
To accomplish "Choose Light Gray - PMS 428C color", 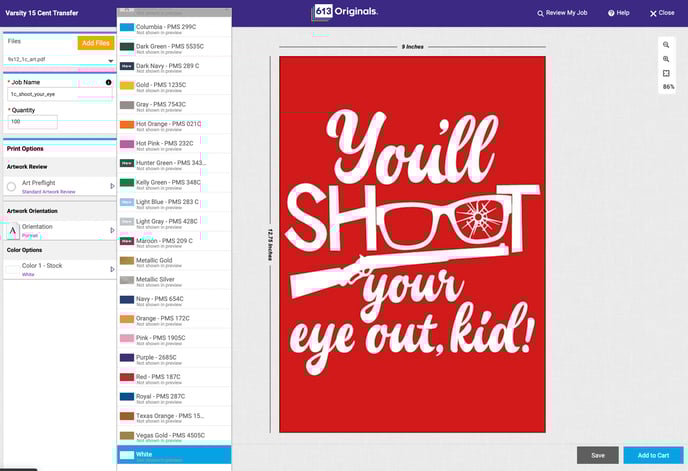I will pos(174,222).
